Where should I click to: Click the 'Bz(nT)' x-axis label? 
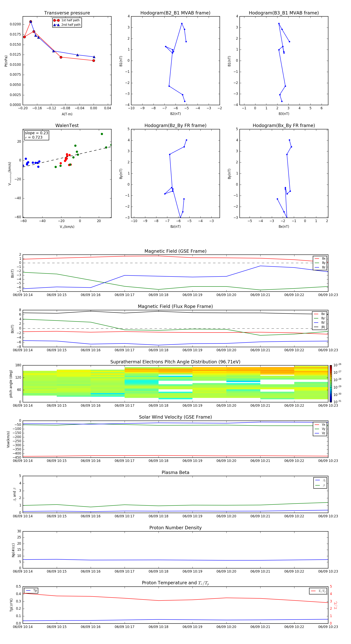pyautogui.click(x=175, y=227)
